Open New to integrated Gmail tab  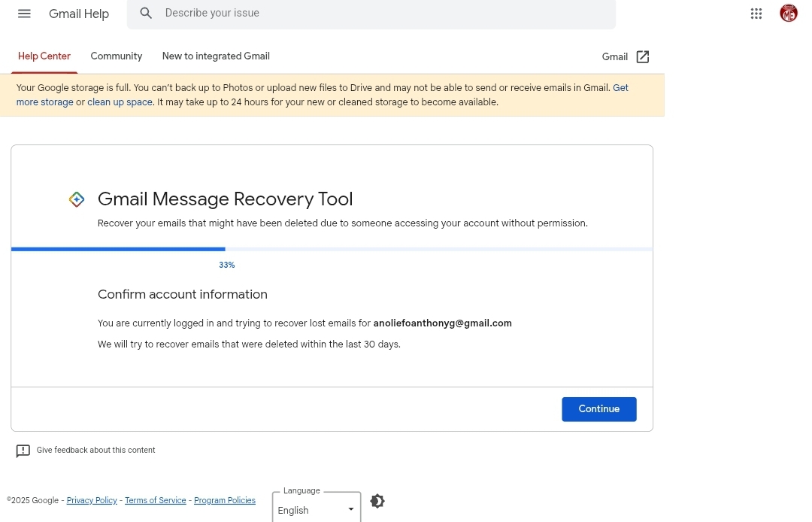tap(216, 56)
